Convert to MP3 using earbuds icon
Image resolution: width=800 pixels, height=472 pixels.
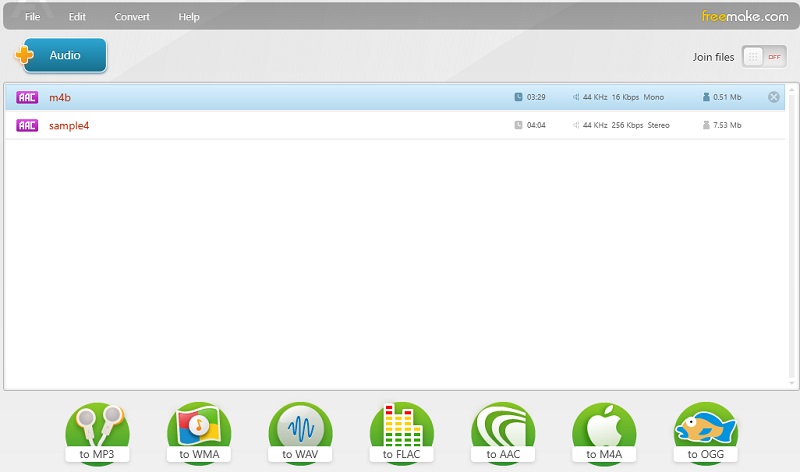tap(97, 434)
